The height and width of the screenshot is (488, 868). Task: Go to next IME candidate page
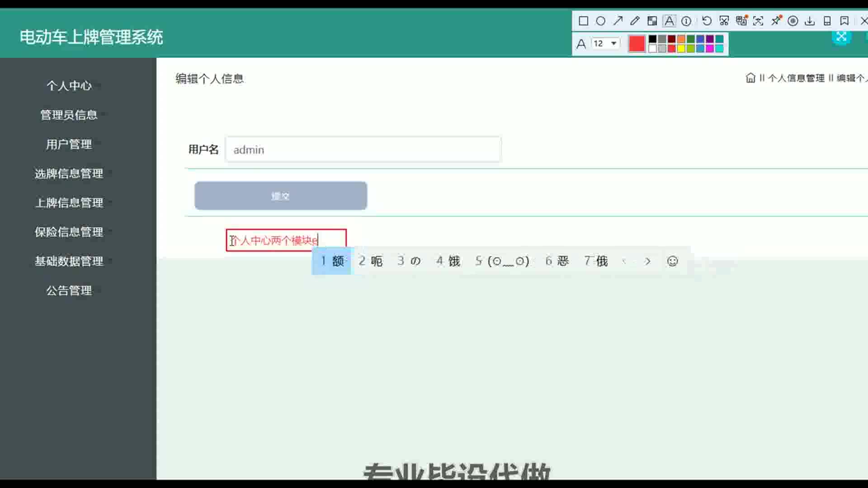coord(647,261)
